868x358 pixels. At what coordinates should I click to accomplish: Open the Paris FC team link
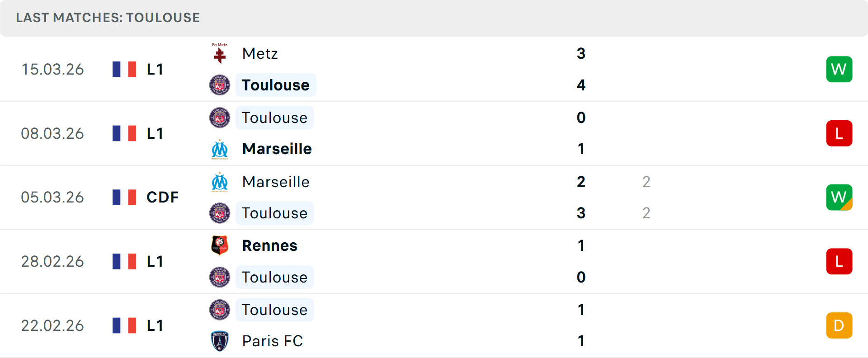tap(272, 341)
